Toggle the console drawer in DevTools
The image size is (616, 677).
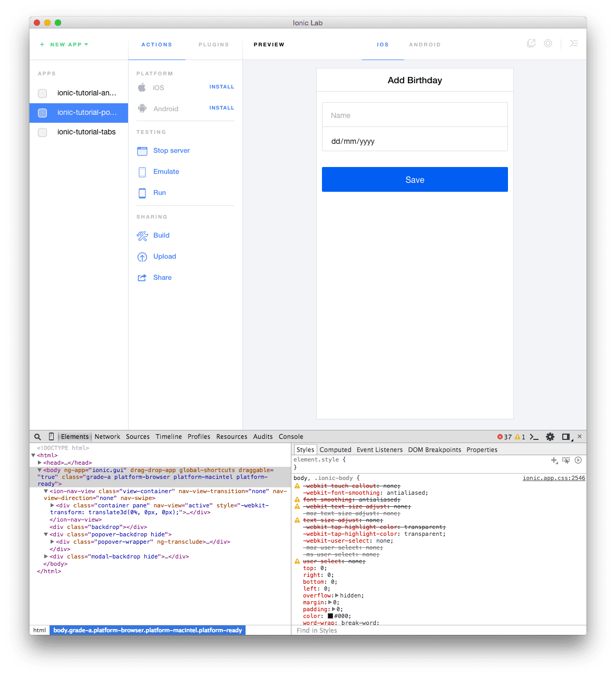click(534, 437)
